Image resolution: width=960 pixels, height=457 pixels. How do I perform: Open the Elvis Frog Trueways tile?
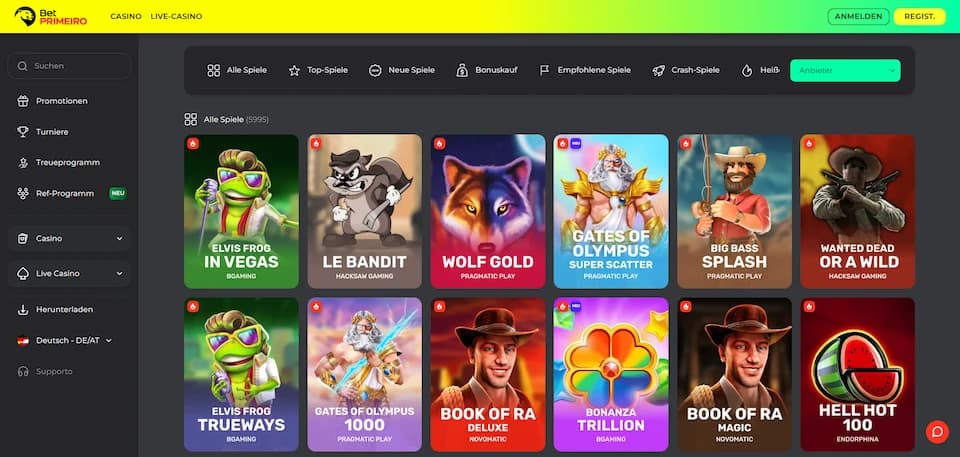pos(241,375)
